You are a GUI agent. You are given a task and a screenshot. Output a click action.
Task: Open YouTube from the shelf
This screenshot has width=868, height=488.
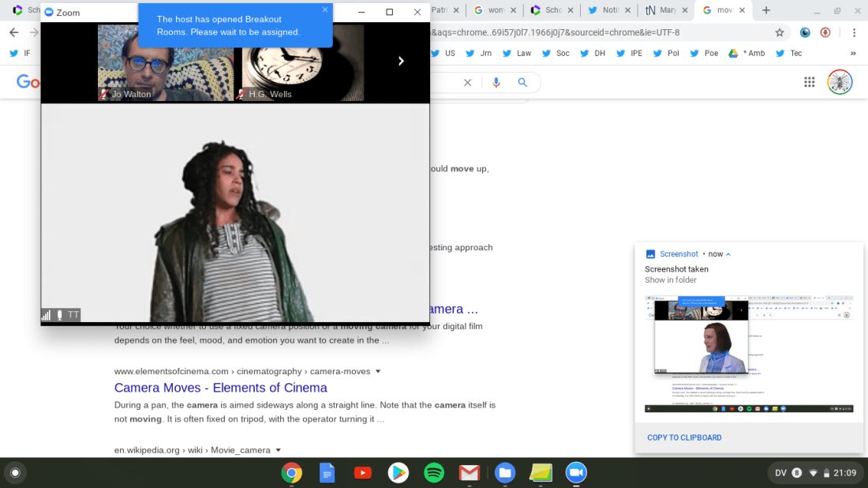(x=363, y=473)
